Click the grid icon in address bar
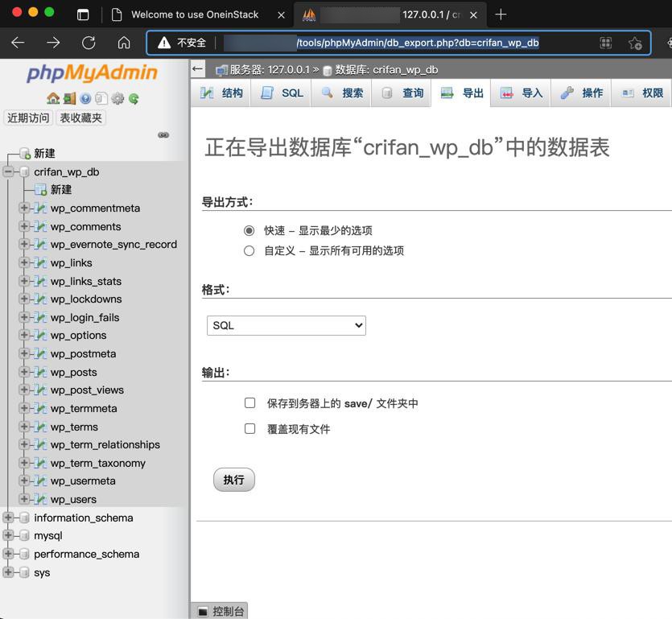 [x=605, y=43]
